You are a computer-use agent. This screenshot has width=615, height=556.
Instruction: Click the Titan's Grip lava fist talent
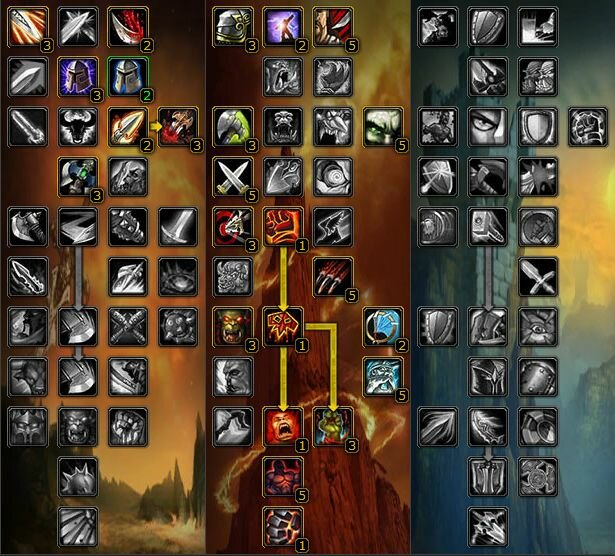coord(283,527)
